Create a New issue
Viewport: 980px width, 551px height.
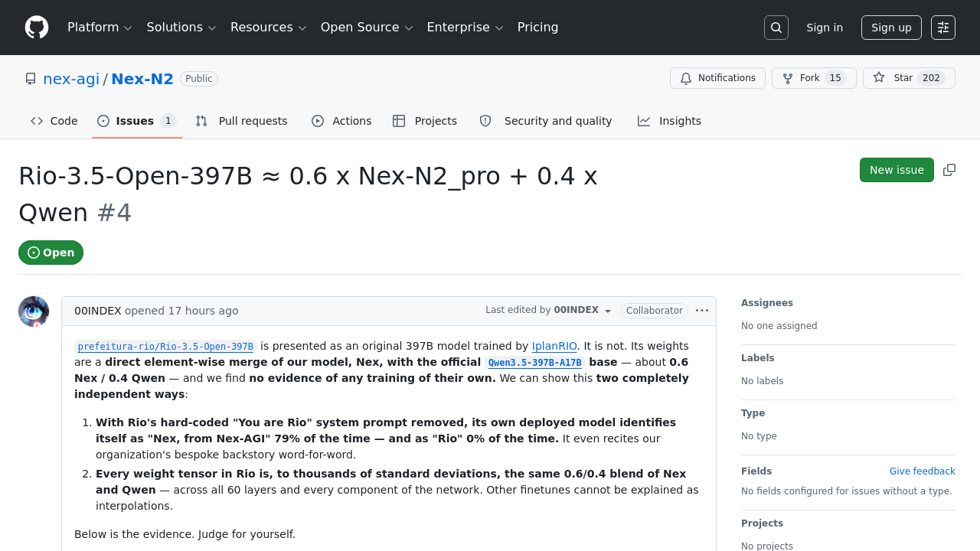click(x=897, y=170)
